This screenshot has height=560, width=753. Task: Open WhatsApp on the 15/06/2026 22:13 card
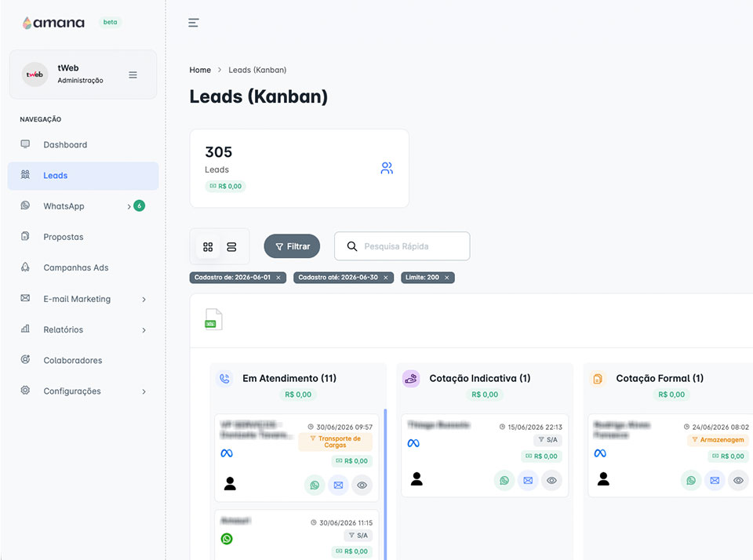click(504, 480)
